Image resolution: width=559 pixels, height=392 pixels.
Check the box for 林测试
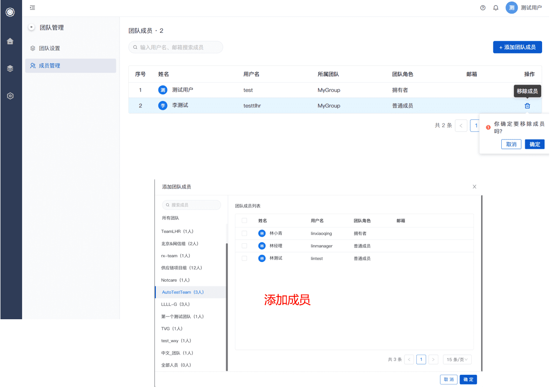point(244,258)
